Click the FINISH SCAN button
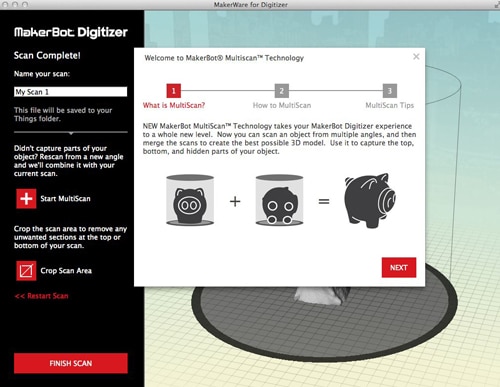 pos(71,363)
